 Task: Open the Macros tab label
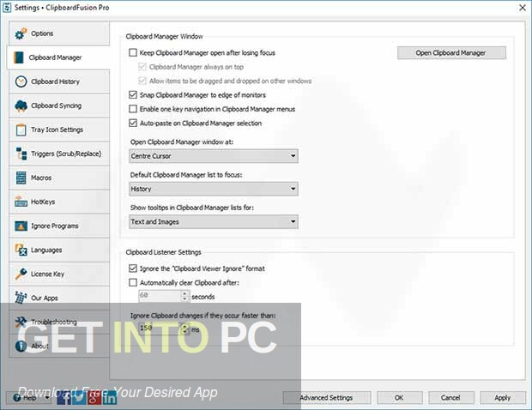click(41, 178)
